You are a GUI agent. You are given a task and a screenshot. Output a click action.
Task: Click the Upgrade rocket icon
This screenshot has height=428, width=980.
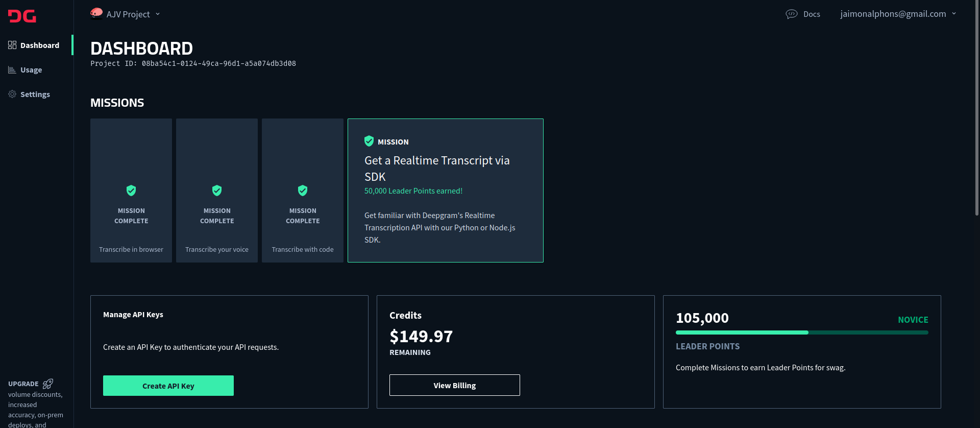(48, 384)
